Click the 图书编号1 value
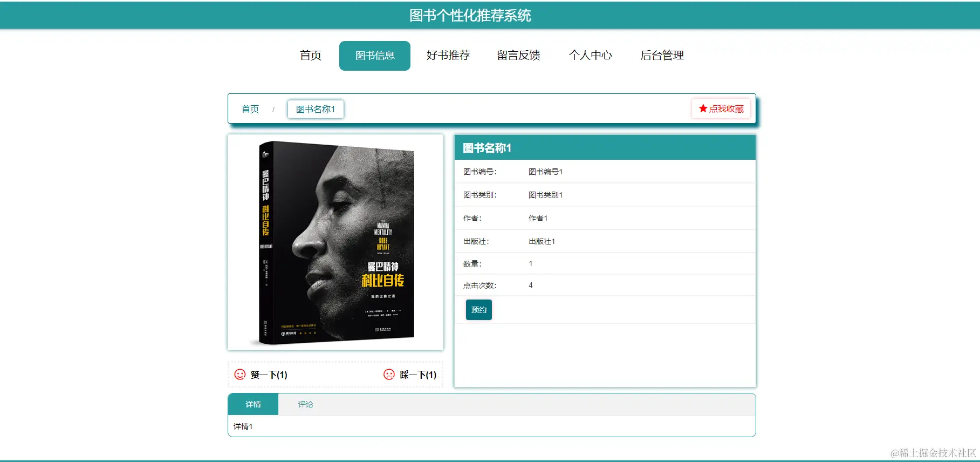This screenshot has width=980, height=462. pos(545,172)
